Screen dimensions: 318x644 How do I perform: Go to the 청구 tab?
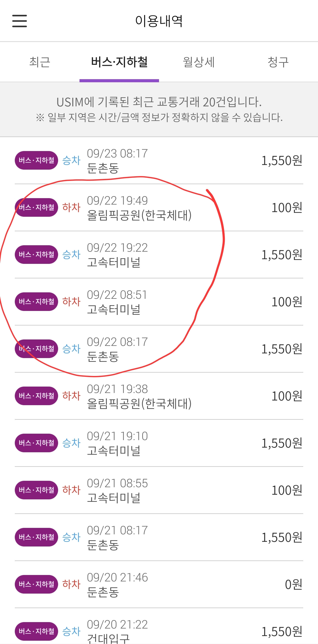[x=278, y=62]
